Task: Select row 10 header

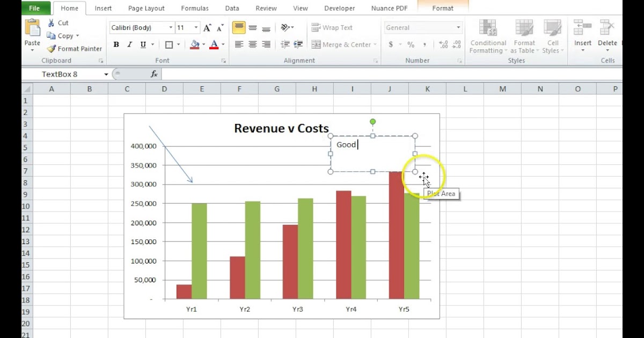Action: 27,206
